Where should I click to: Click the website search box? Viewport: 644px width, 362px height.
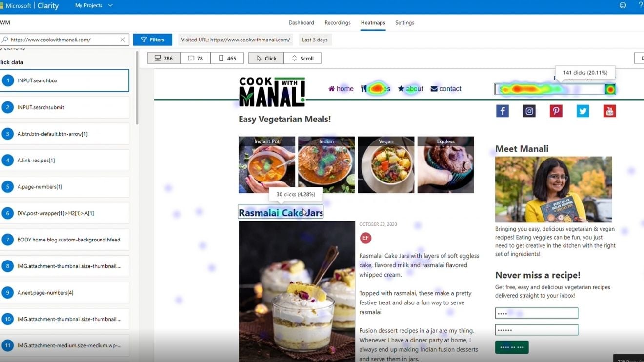pos(549,89)
